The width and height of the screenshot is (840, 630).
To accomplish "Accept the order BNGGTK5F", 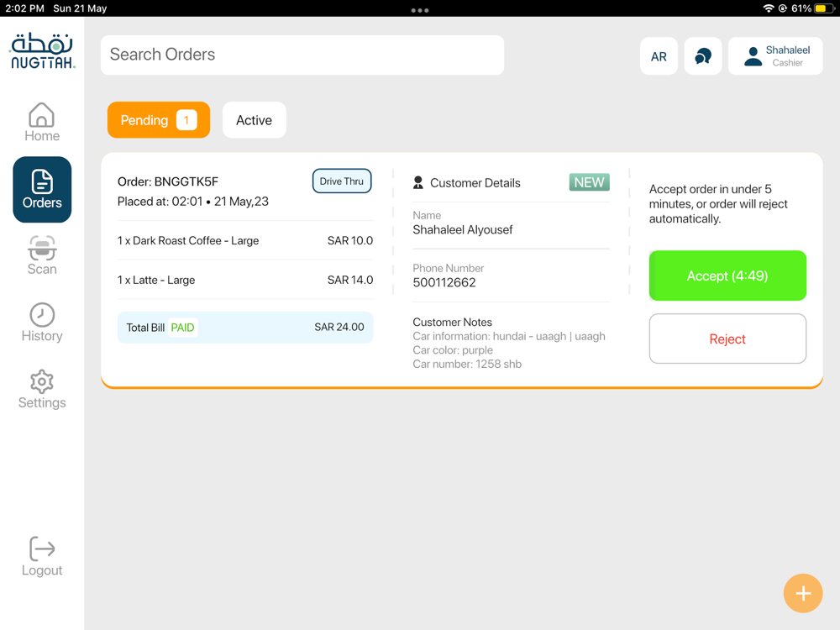I will click(x=727, y=276).
